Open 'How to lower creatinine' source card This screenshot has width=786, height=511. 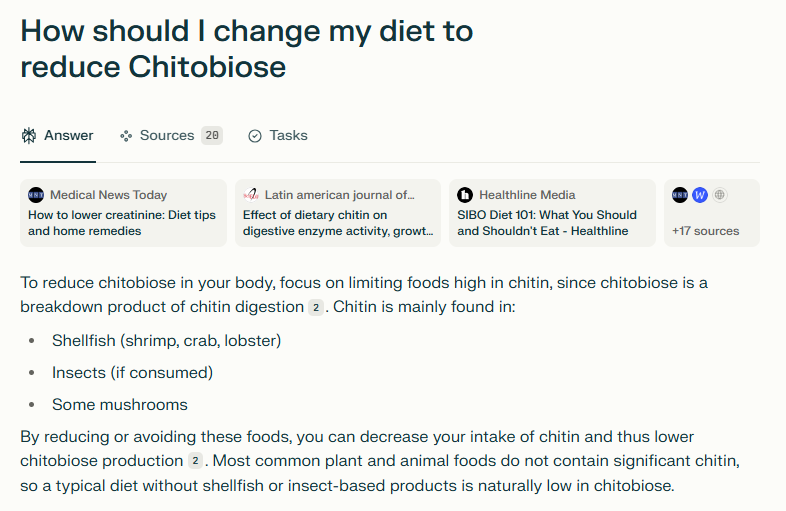123,213
